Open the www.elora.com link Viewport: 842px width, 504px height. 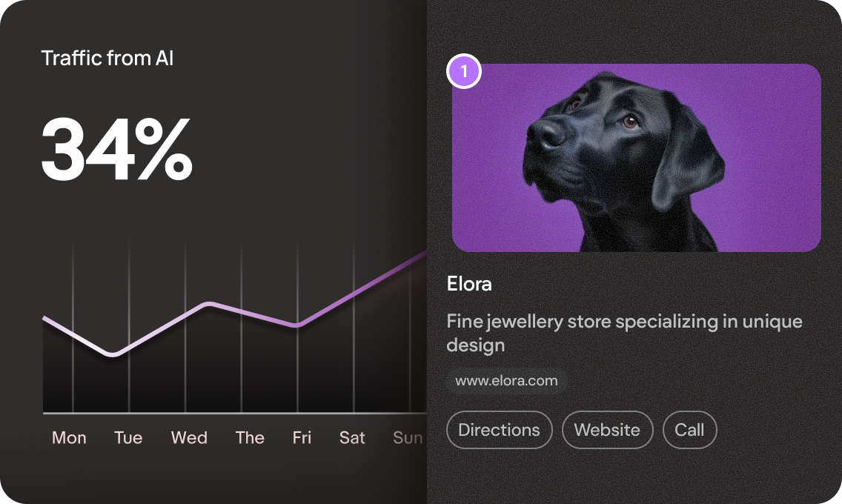[506, 381]
